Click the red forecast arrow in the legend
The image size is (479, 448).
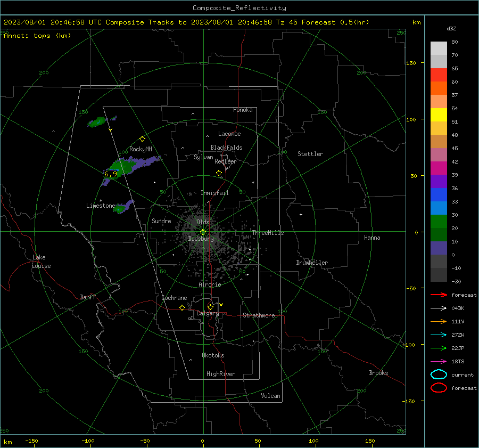click(x=439, y=295)
